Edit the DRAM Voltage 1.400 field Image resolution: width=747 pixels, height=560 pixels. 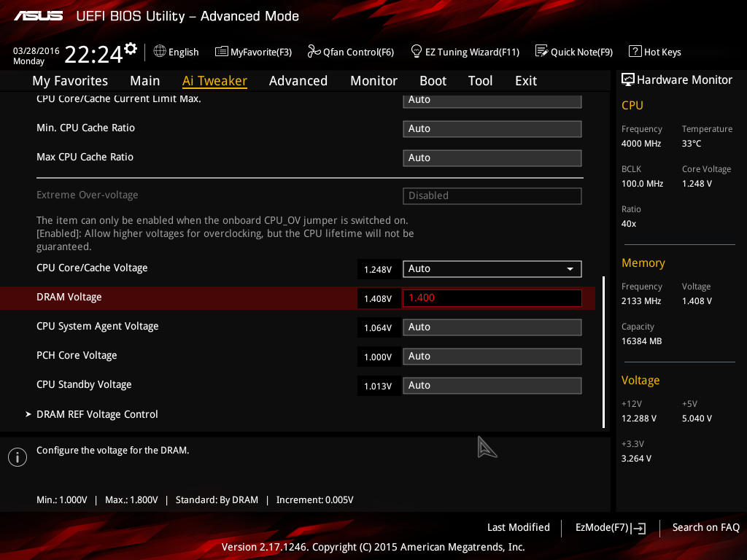[492, 298]
